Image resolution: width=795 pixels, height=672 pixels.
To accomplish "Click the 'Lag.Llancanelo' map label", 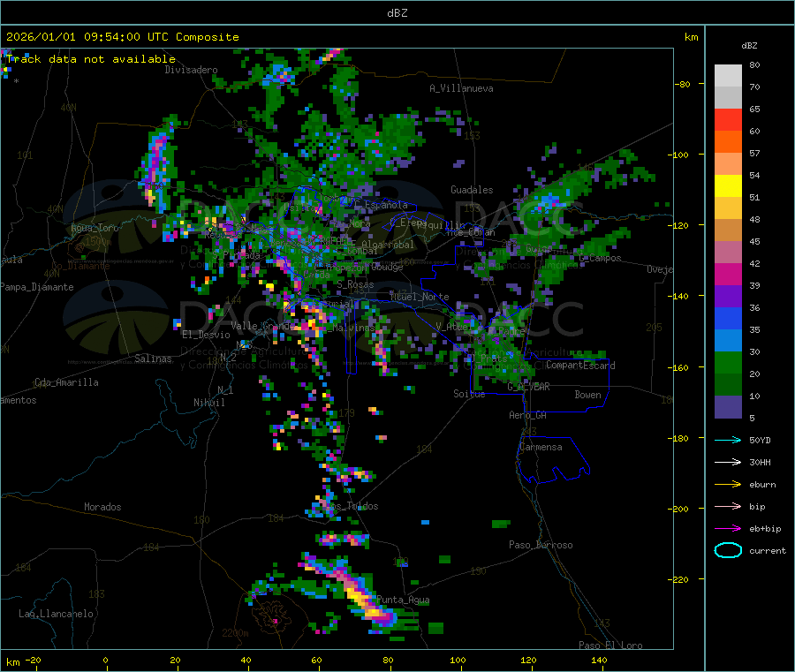I will pyautogui.click(x=56, y=614).
